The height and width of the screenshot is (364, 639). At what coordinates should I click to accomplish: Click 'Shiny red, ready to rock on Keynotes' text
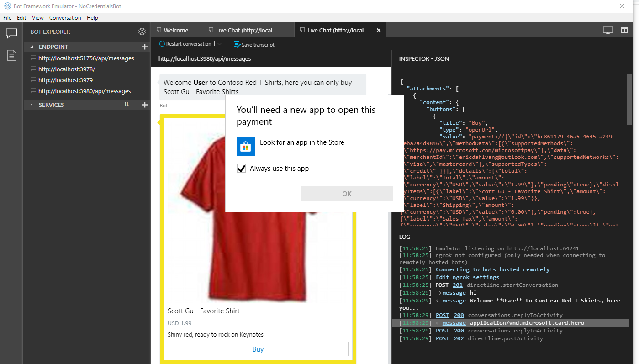216,335
